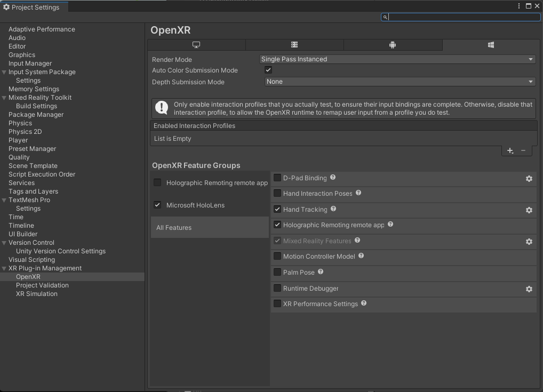Open Runtime Debugger settings gear
This screenshot has width=543, height=392.
[x=529, y=289]
